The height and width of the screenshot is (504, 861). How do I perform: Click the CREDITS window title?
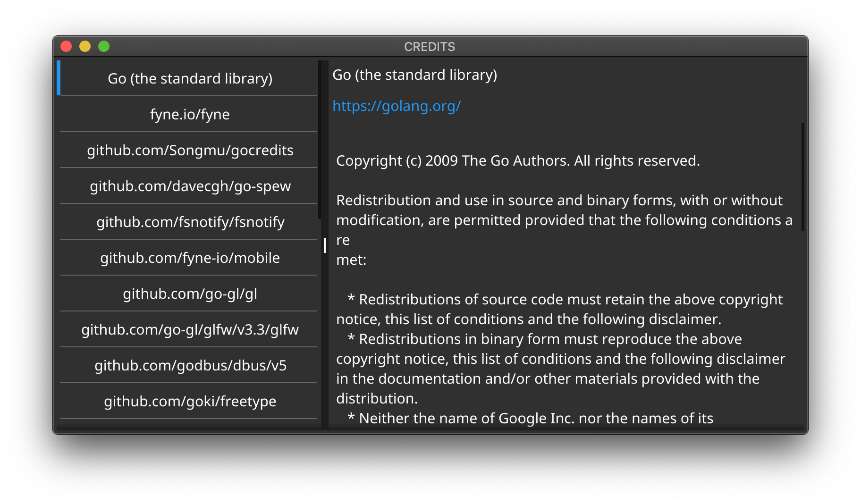[x=430, y=47]
